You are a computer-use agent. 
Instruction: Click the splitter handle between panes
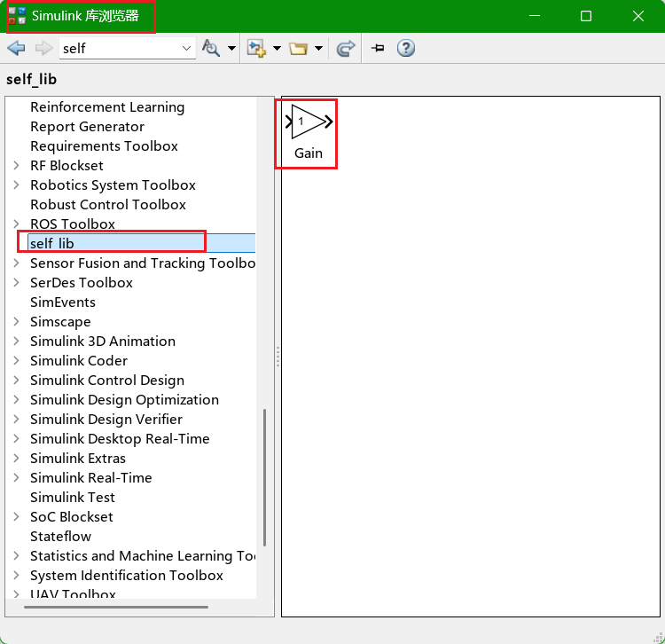tap(278, 357)
